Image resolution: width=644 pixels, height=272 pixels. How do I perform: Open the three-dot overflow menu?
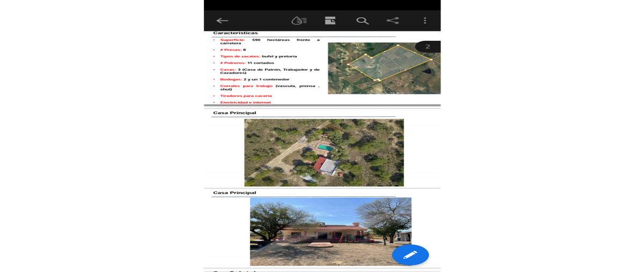coord(425,20)
